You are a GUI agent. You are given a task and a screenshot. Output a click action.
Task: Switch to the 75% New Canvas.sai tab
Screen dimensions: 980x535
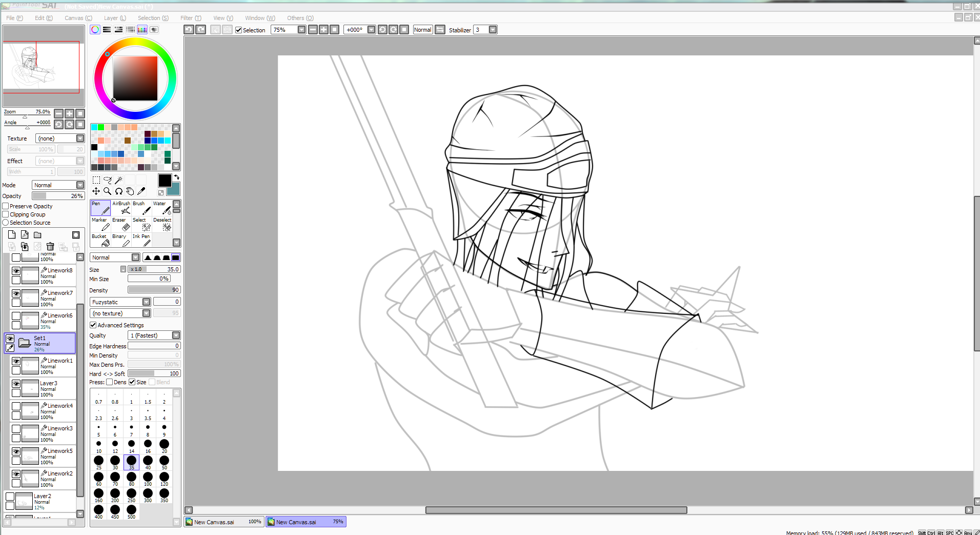pyautogui.click(x=305, y=521)
